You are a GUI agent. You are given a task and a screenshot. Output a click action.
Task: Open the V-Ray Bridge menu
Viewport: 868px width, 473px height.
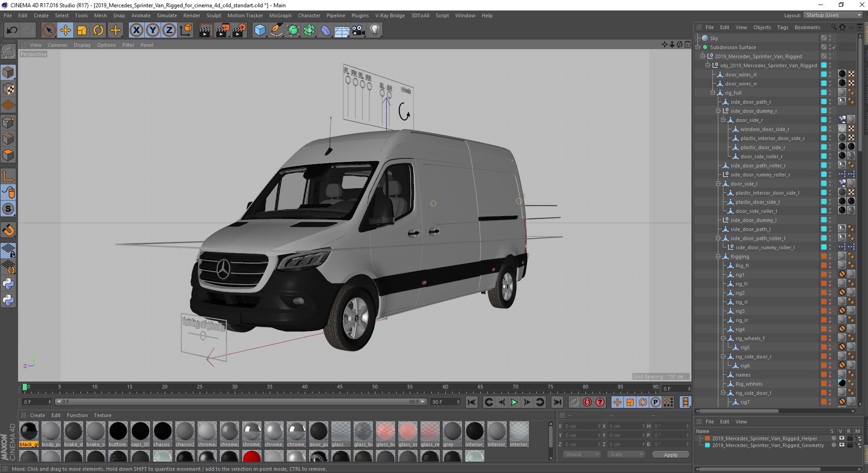(x=390, y=15)
